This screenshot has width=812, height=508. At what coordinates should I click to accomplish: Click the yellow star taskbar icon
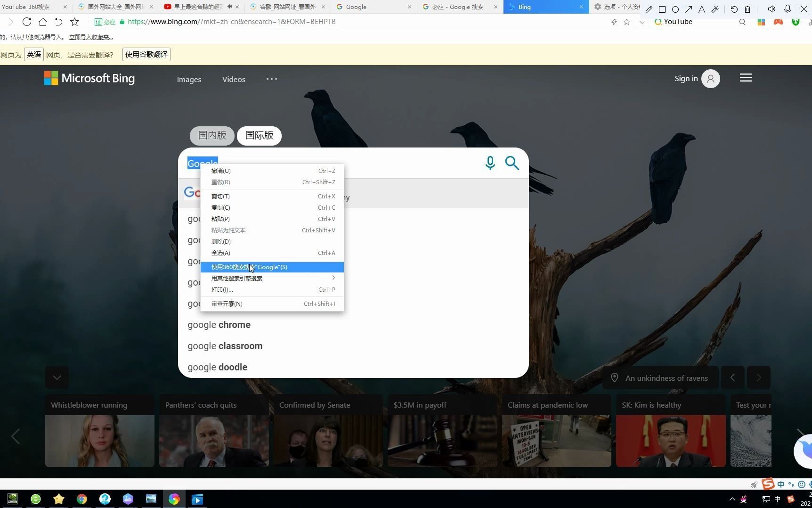coord(59,499)
